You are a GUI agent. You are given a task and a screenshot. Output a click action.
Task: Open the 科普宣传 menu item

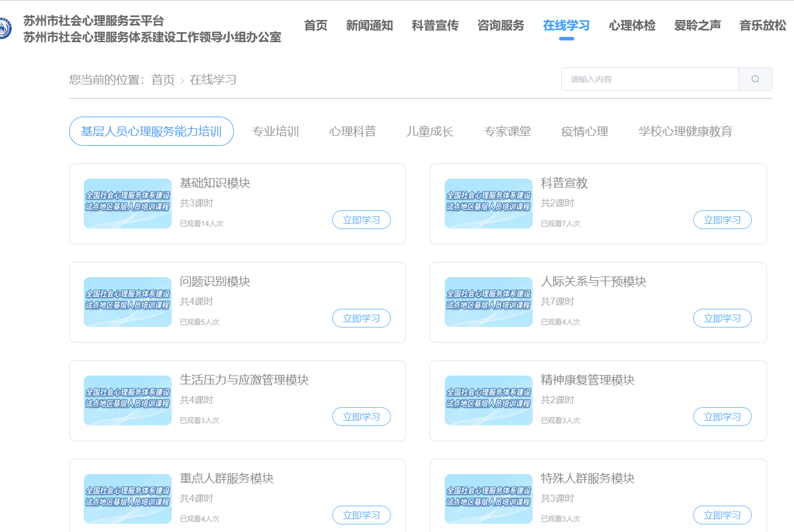(x=435, y=26)
